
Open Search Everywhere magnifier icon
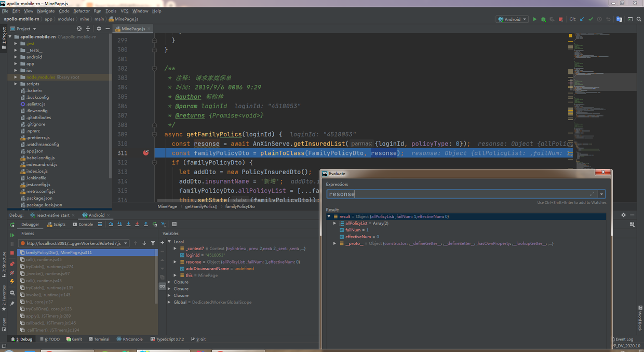point(639,19)
